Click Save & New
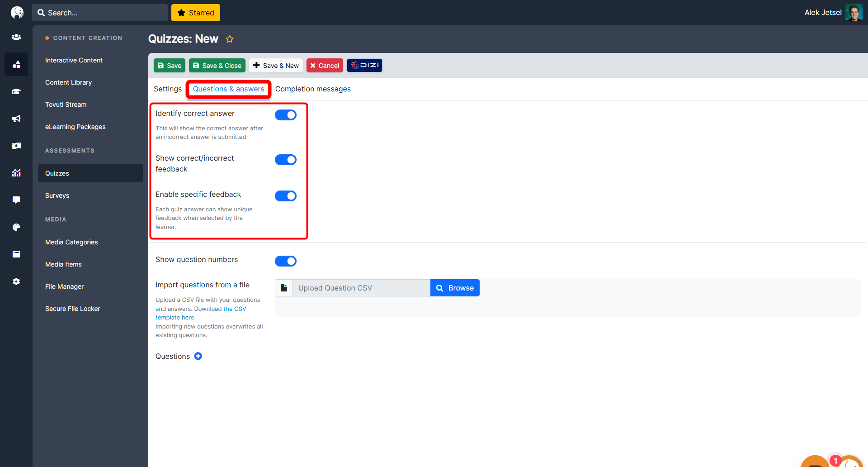868x467 pixels. (276, 65)
